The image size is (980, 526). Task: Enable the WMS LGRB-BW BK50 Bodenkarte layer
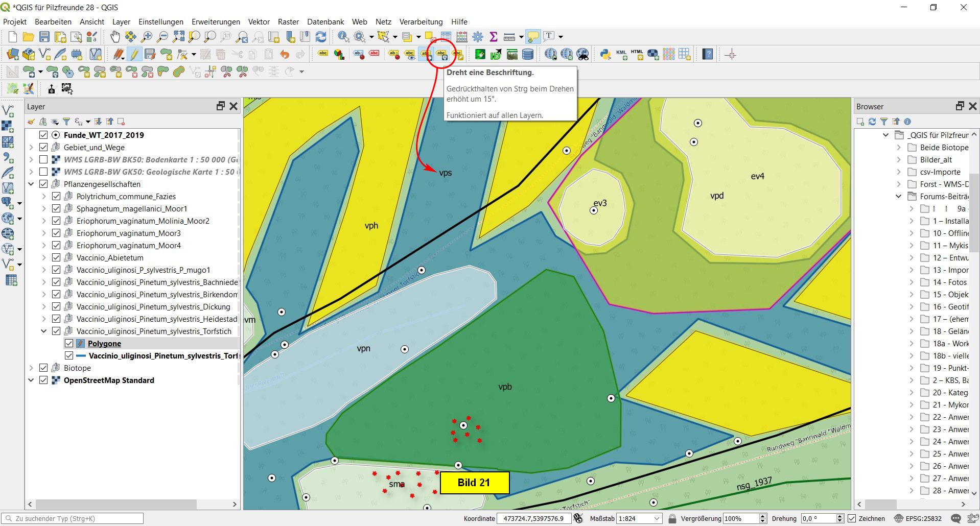pos(43,160)
